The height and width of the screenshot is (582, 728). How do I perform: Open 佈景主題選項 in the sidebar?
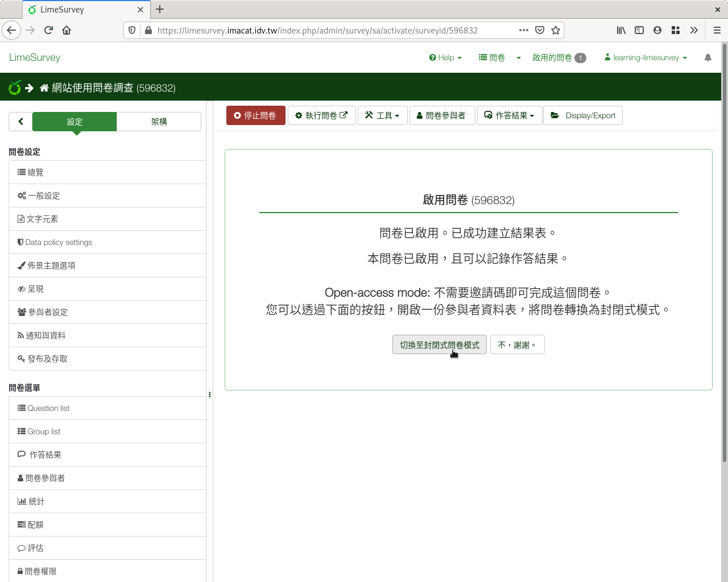point(107,265)
